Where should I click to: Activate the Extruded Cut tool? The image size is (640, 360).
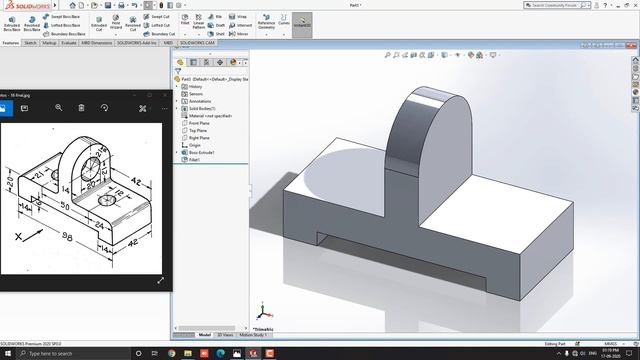click(99, 24)
